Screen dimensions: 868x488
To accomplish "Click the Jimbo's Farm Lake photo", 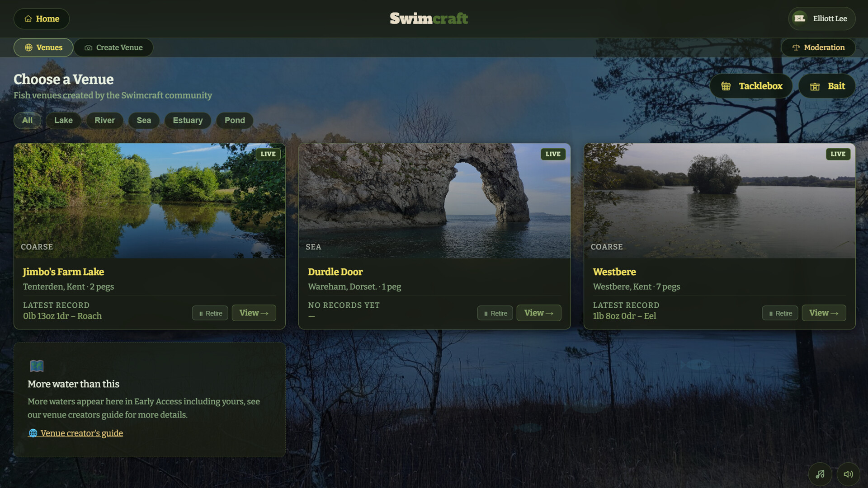I will (x=150, y=201).
